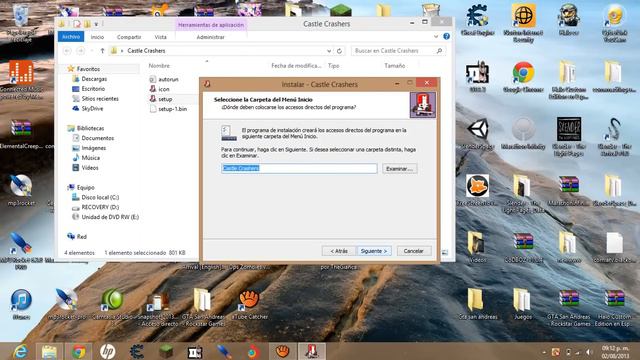The height and width of the screenshot is (360, 640).
Task: Select Herramientas de aplicación contextual tab
Action: (x=211, y=25)
